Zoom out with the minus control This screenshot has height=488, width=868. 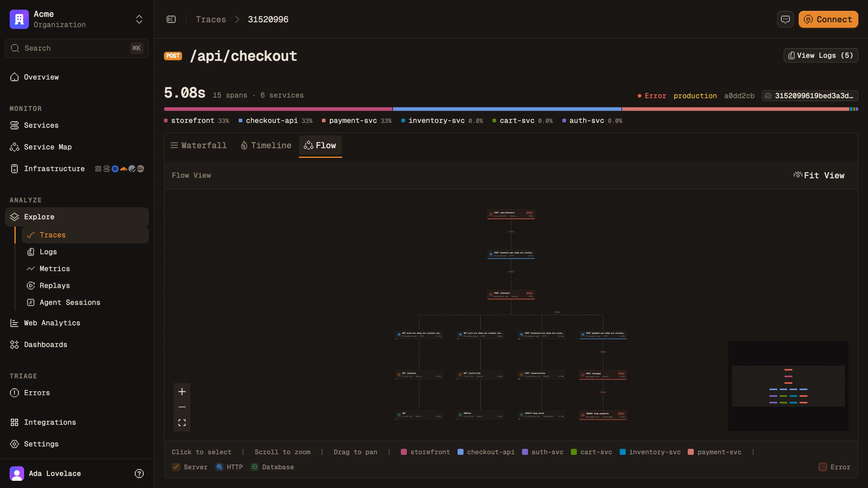182,407
